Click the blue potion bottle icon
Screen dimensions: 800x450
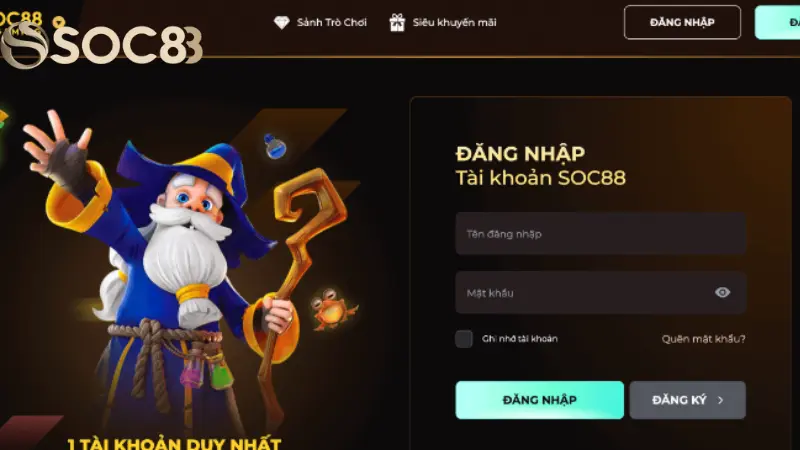click(x=275, y=146)
